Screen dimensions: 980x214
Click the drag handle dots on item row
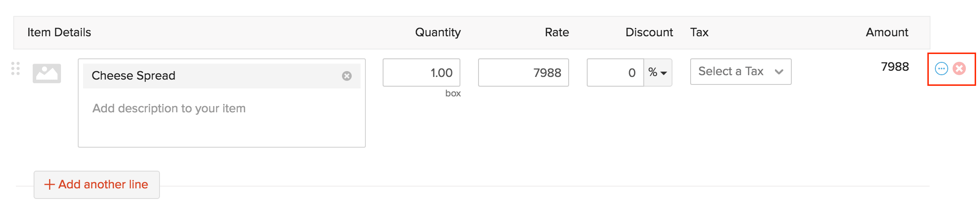coord(15,69)
